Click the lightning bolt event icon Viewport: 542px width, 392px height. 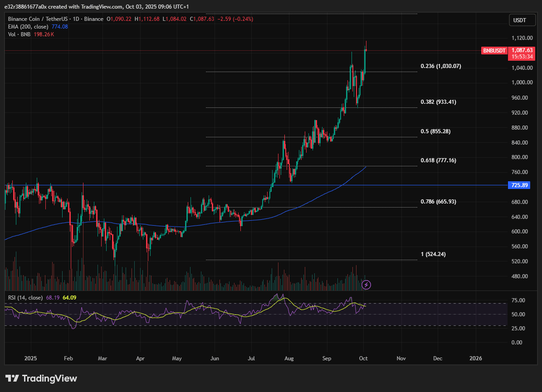click(366, 285)
